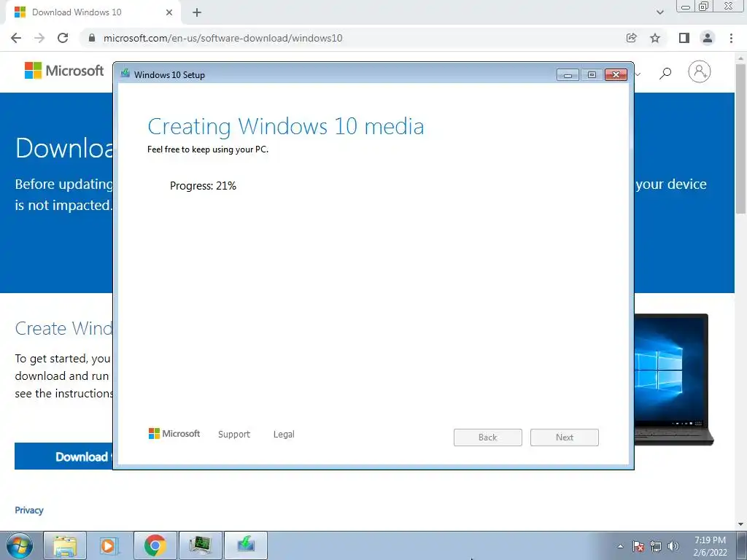Open the search magnifier on the Microsoft page
The image size is (747, 560).
pos(665,72)
